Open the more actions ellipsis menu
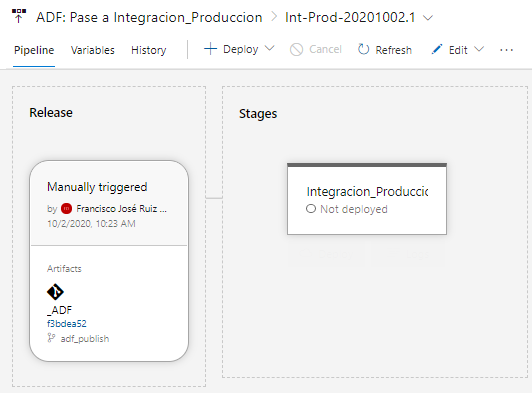Screen dimensions: 532x393 [x=506, y=50]
